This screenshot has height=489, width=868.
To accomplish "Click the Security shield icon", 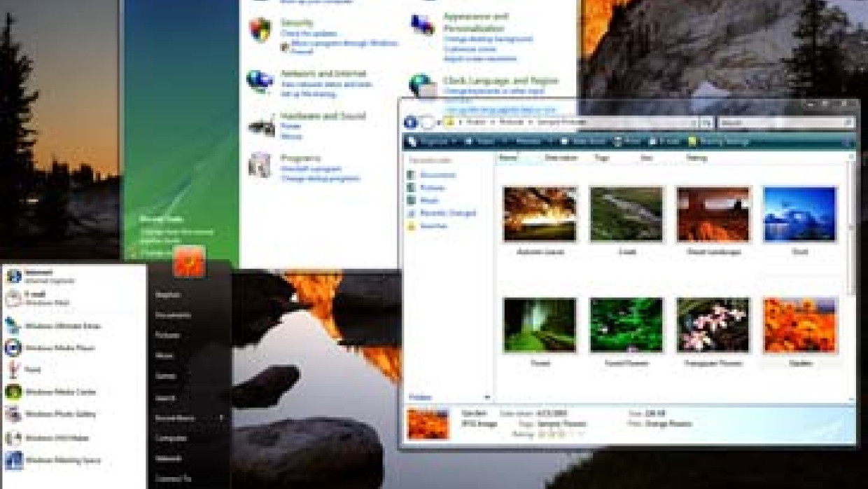I will point(260,29).
